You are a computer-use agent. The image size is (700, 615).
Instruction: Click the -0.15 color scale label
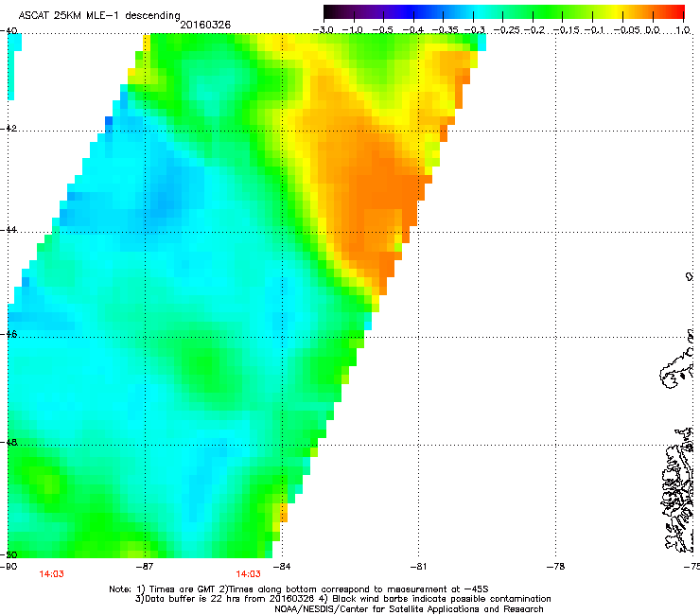tap(566, 30)
